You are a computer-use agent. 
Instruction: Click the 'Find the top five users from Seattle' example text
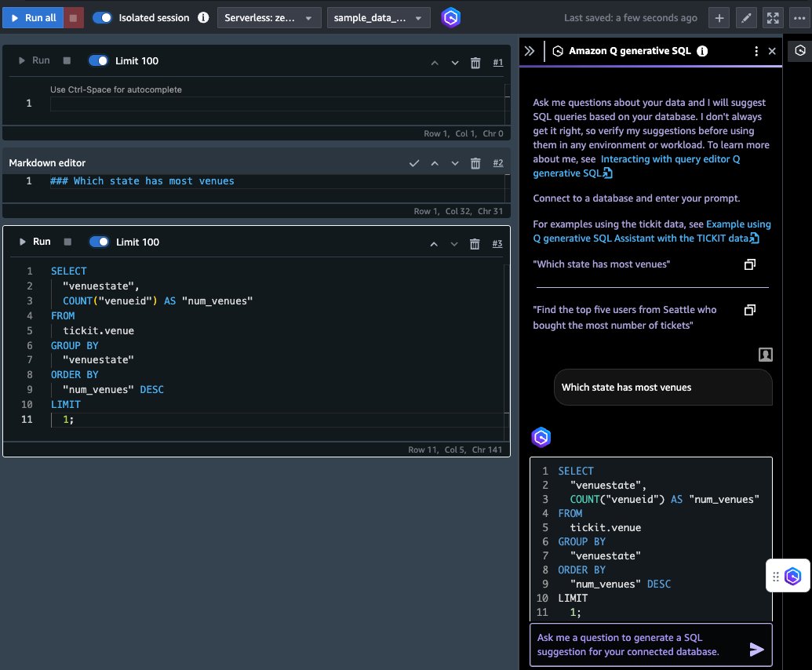[624, 318]
